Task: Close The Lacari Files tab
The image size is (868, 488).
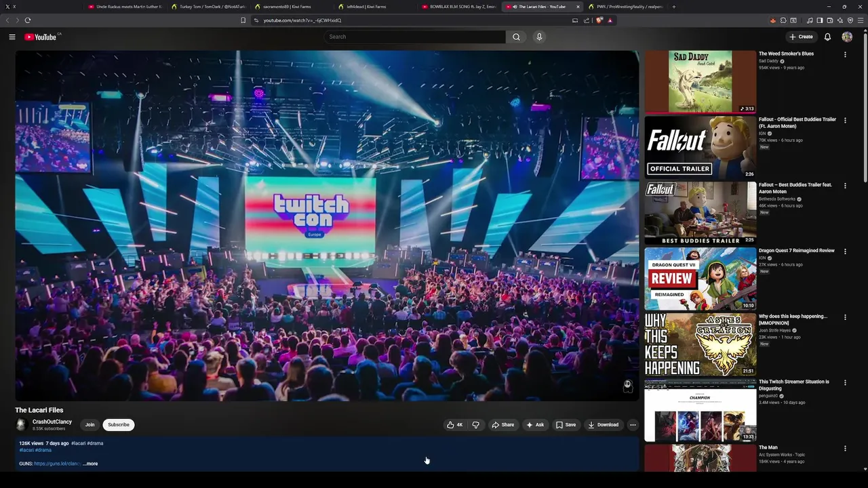Action: coord(578,7)
